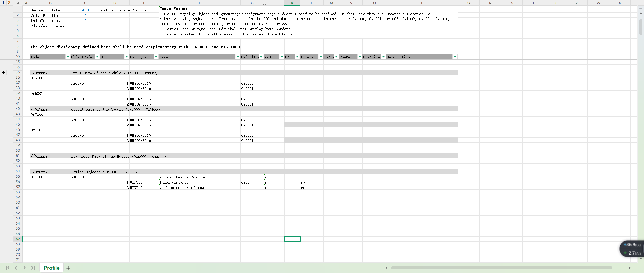Open the Index column filter dropdown
This screenshot has height=273, width=644.
[68, 57]
